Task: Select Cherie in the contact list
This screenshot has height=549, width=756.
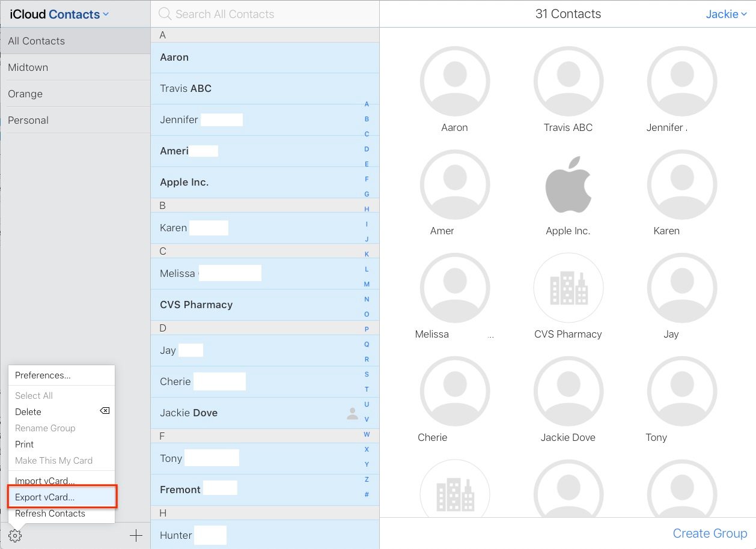Action: tap(265, 382)
